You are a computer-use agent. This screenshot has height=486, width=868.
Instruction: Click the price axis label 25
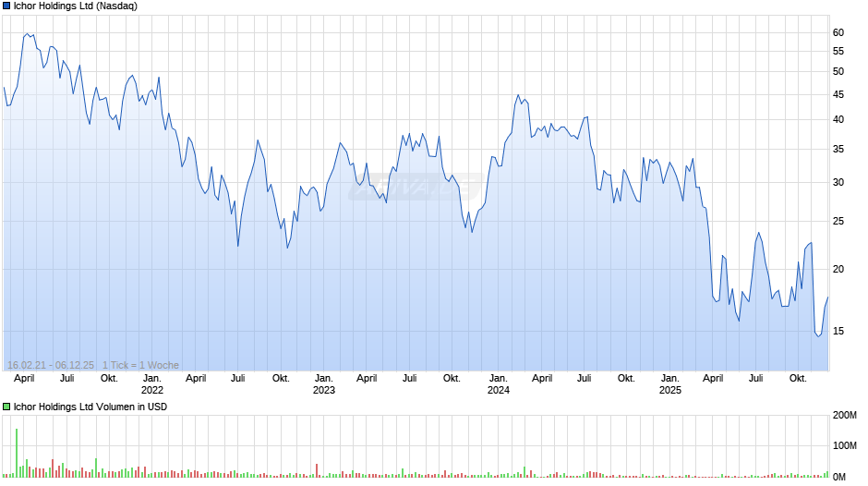(838, 221)
